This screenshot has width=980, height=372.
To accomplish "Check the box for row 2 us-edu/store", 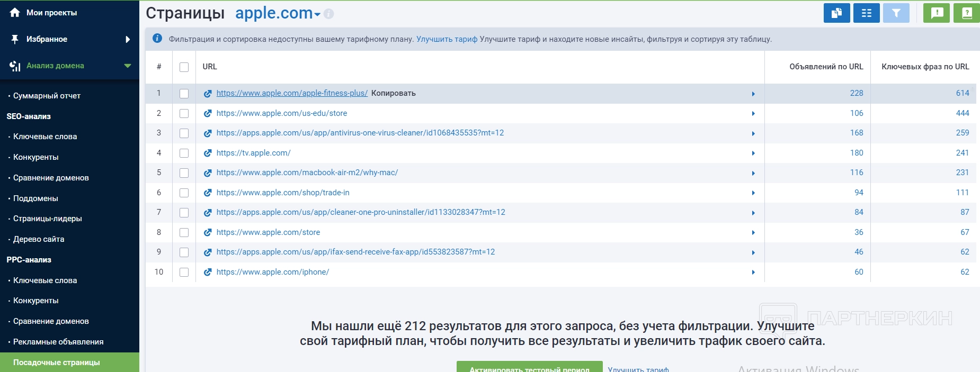I will pos(184,113).
